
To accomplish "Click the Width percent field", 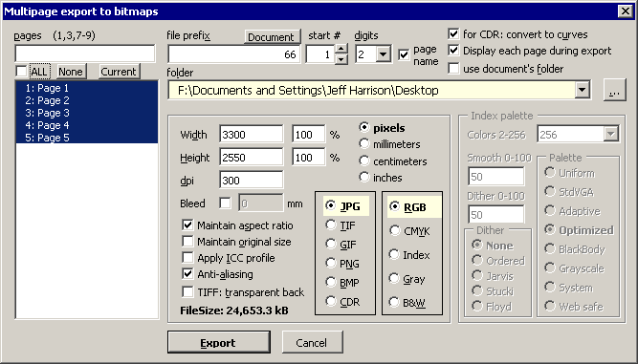I will [308, 134].
